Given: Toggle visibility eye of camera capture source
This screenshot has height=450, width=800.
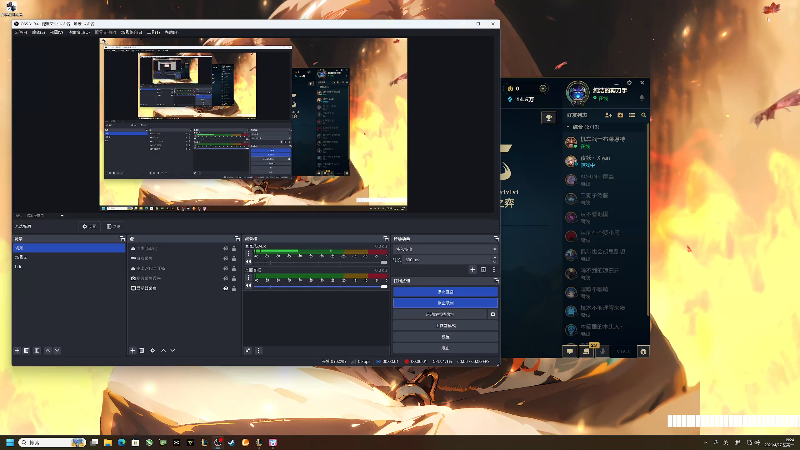Looking at the screenshot, I should (226, 279).
